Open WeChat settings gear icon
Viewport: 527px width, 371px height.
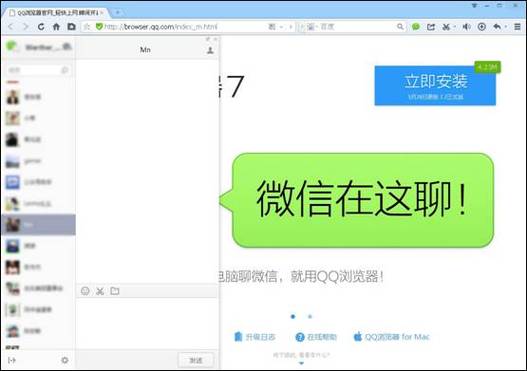point(65,360)
